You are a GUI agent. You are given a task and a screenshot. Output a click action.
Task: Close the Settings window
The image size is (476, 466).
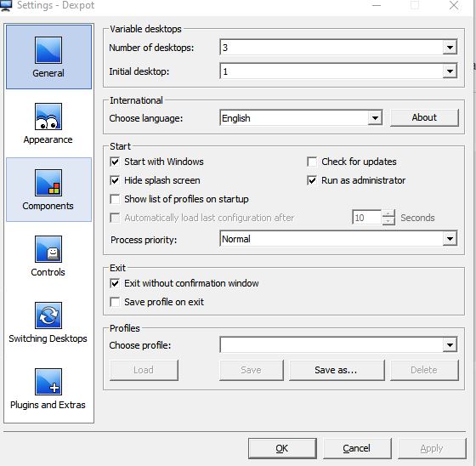click(x=454, y=5)
